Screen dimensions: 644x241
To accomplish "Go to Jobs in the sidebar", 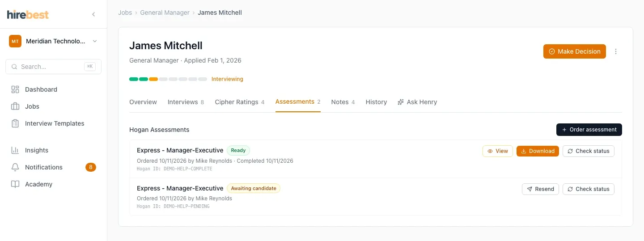I will tap(53, 106).
